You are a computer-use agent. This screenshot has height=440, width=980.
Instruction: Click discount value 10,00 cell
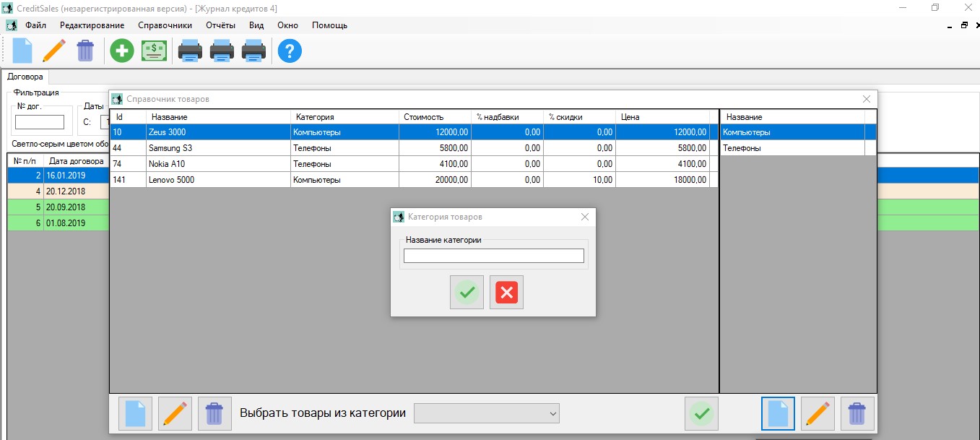click(x=580, y=180)
